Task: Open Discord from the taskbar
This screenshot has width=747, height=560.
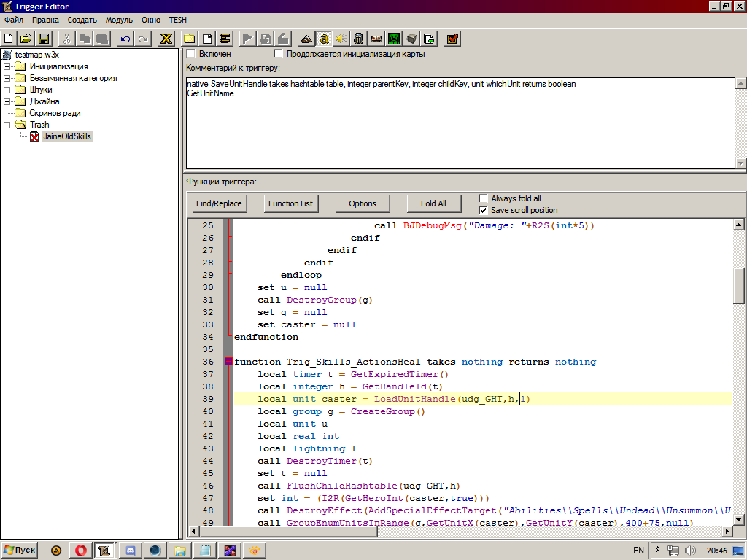Action: (x=131, y=551)
